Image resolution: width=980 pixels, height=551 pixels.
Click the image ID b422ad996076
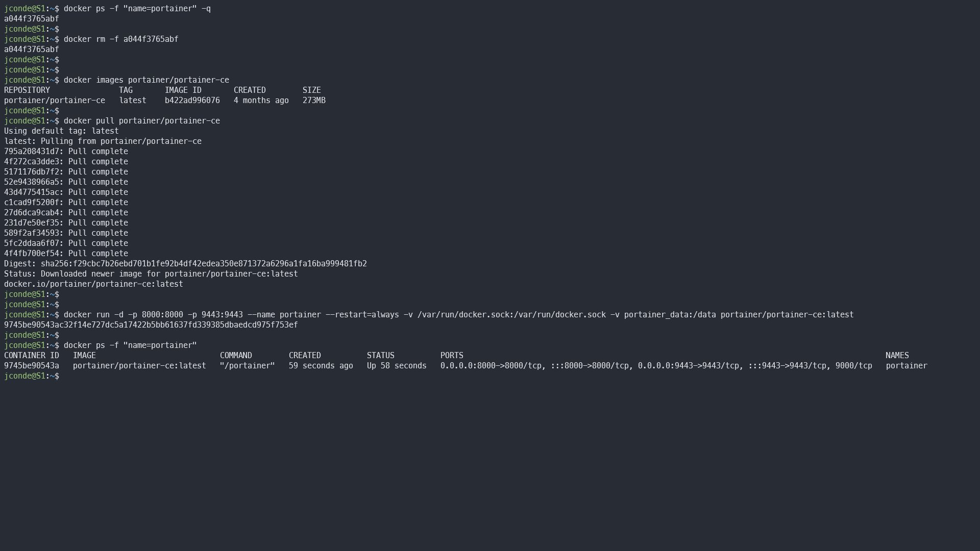click(x=192, y=101)
